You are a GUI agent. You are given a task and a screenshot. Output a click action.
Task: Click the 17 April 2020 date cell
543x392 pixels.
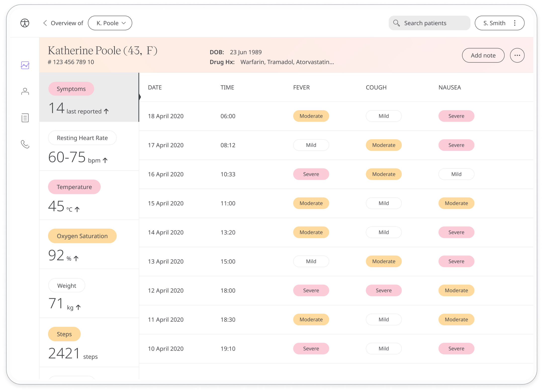[166, 145]
